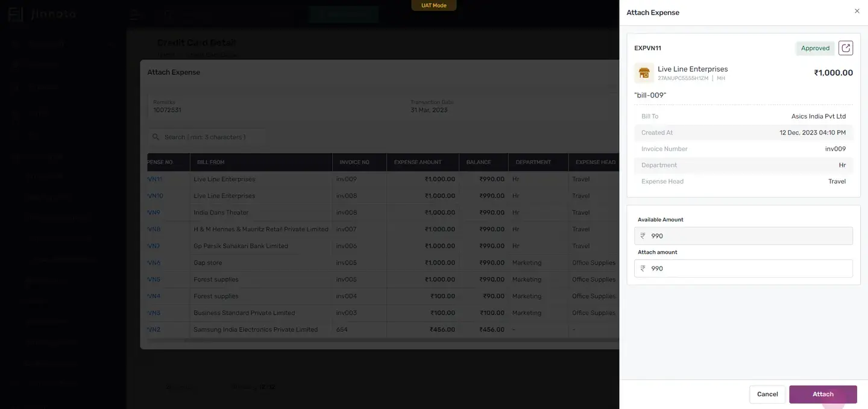Click invoice number inv003 cell
Image resolution: width=868 pixels, height=409 pixels.
pos(347,313)
